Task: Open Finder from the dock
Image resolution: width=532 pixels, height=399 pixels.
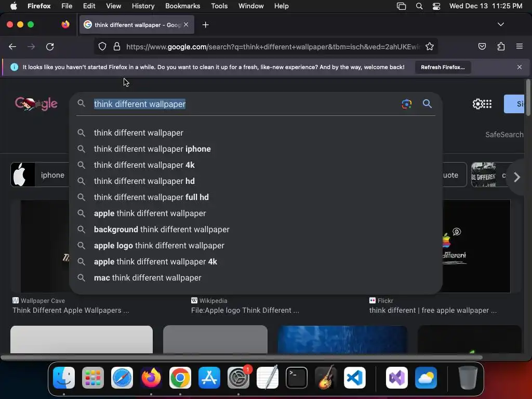Action: [x=64, y=378]
